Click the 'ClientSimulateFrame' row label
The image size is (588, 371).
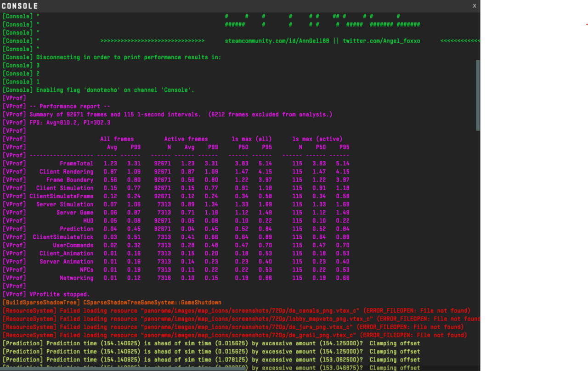pyautogui.click(x=62, y=196)
